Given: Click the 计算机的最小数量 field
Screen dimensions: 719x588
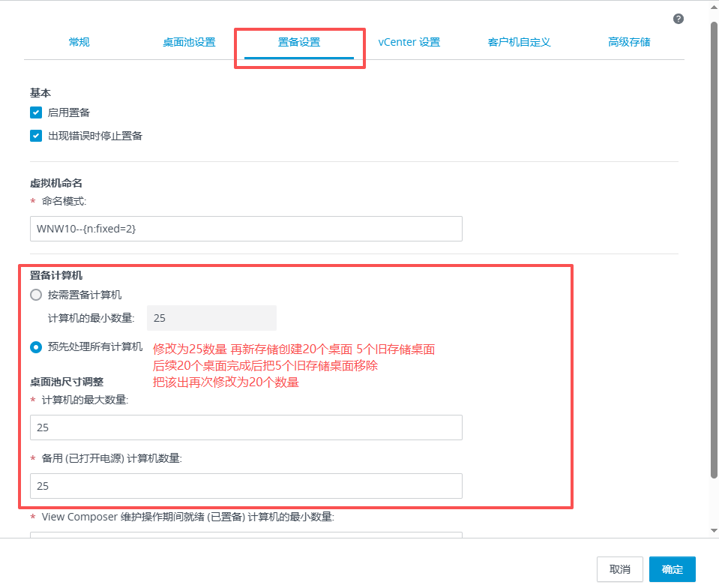Looking at the screenshot, I should [211, 318].
